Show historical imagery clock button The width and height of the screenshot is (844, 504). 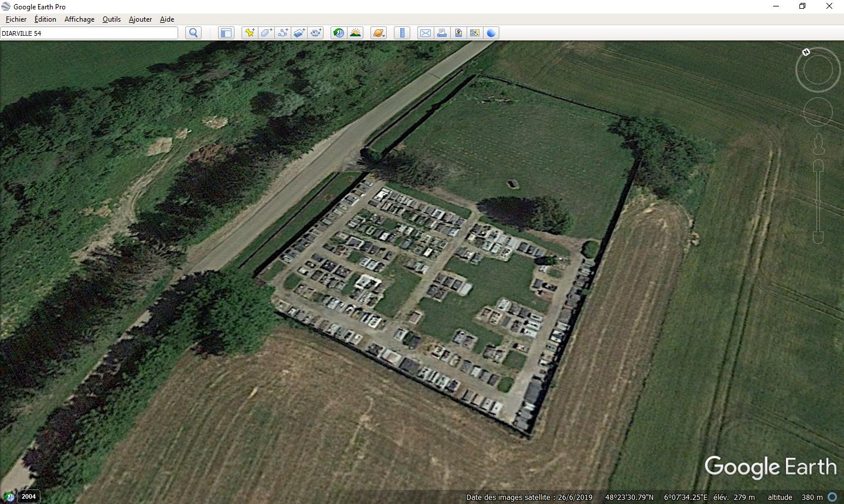pos(339,33)
